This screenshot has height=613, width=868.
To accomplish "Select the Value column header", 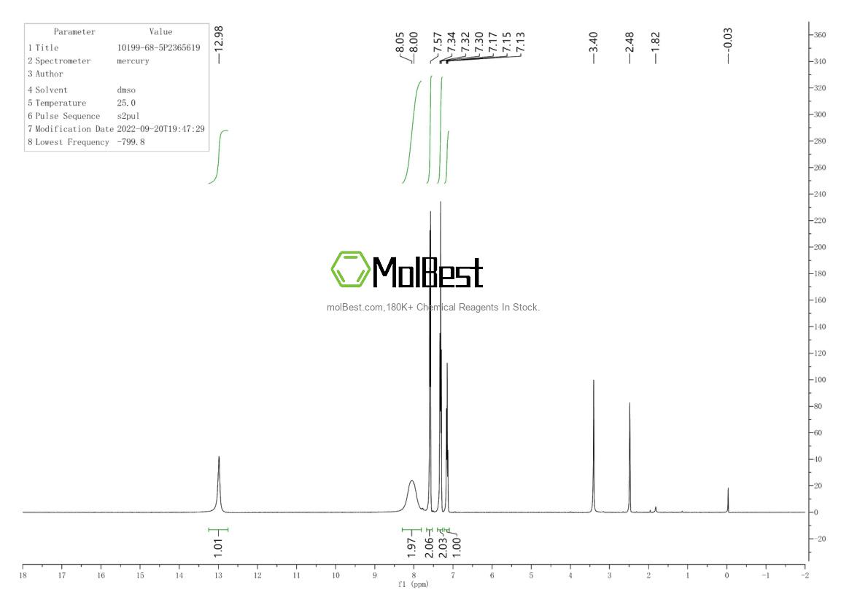I will (160, 31).
